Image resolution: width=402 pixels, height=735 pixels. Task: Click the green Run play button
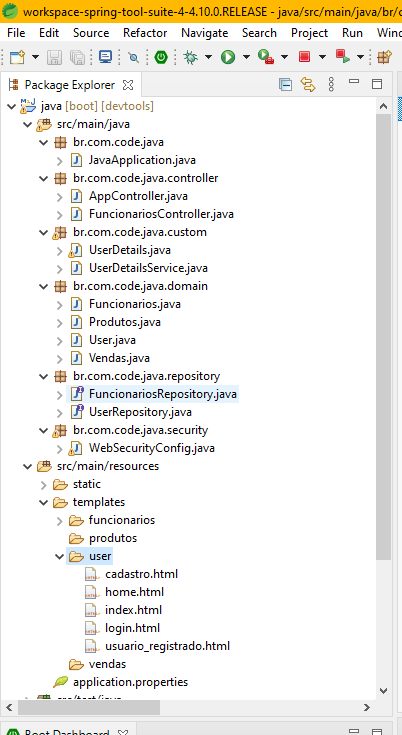[228, 57]
